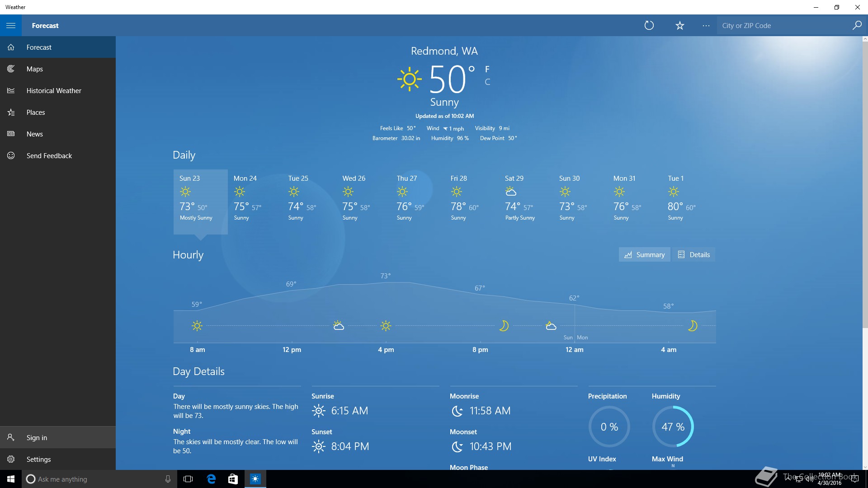Select the Tue 25 daily forecast
Viewport: 868px width, 488px height.
(309, 202)
